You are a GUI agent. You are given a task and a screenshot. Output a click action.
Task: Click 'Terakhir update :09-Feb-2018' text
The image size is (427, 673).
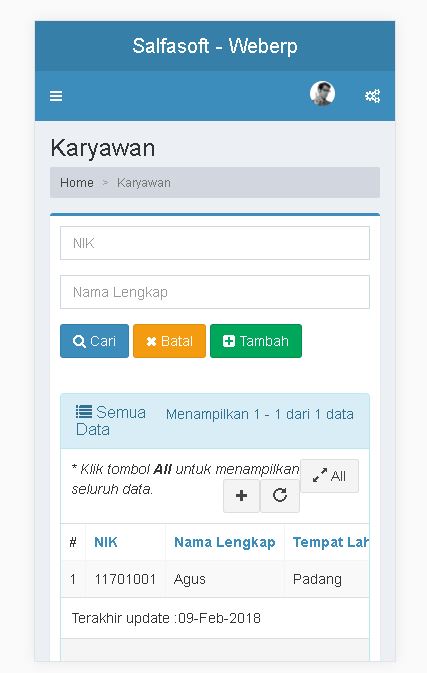pos(166,618)
